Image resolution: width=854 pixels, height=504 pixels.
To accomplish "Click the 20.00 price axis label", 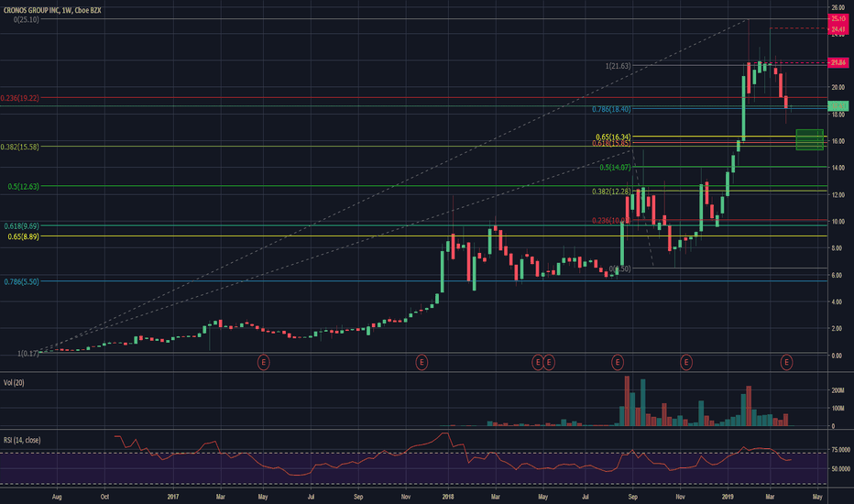I will point(838,88).
